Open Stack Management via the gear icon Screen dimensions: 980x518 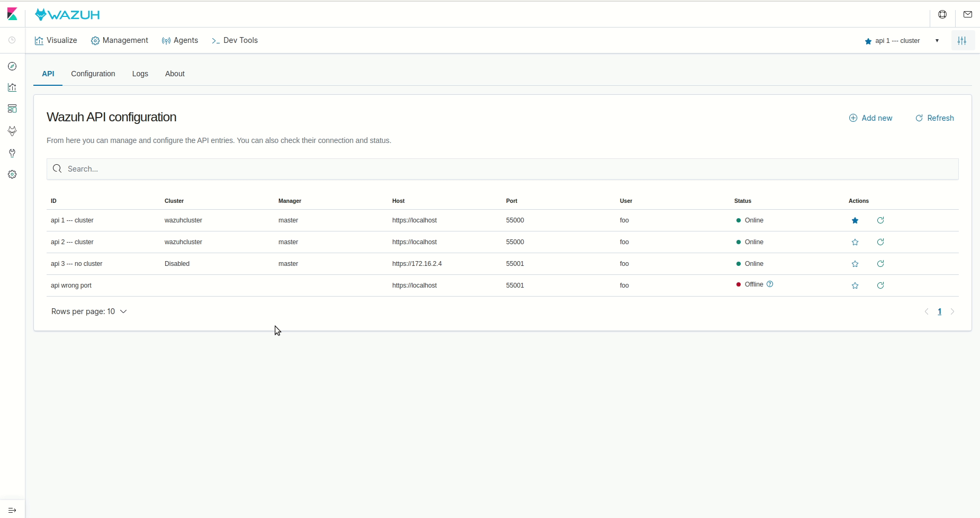(x=12, y=174)
